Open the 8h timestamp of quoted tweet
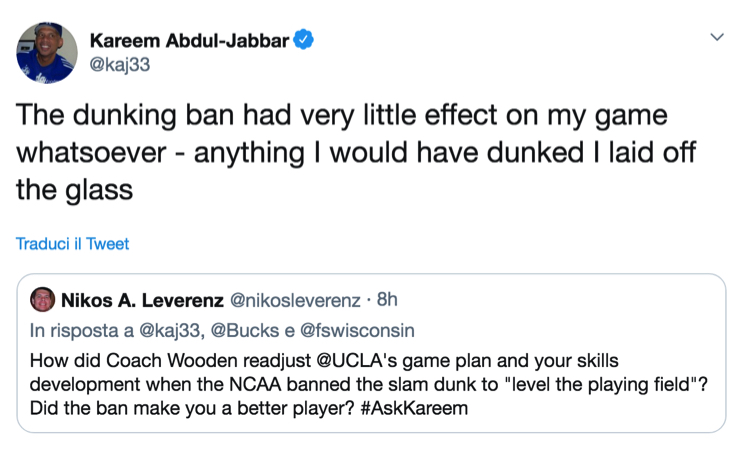 388,300
